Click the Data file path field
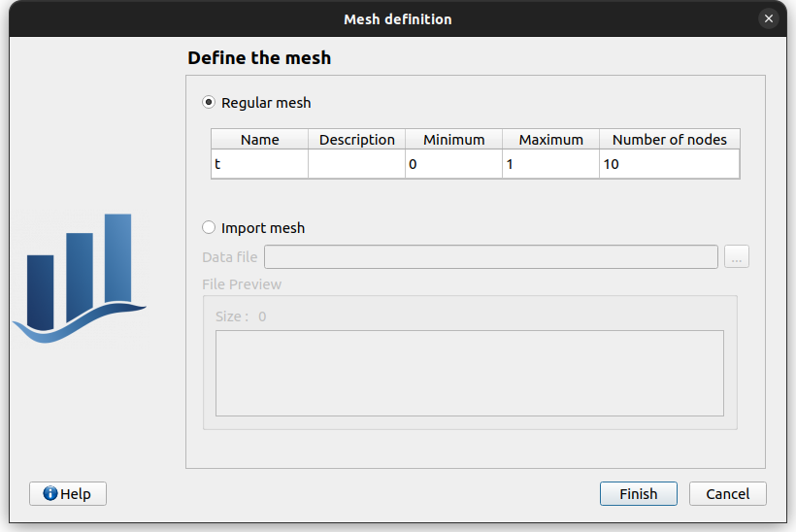796x532 pixels. click(x=490, y=257)
